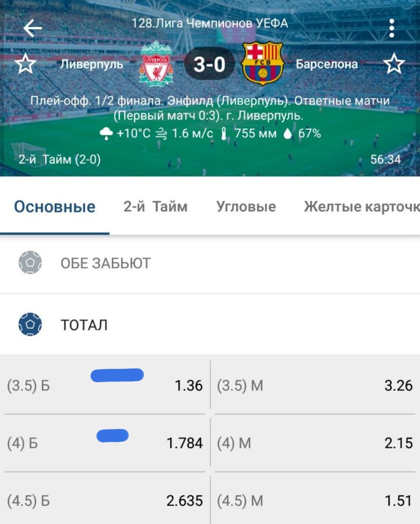The image size is (420, 524).
Task: Click the rain cloud weather icon
Action: 106,133
